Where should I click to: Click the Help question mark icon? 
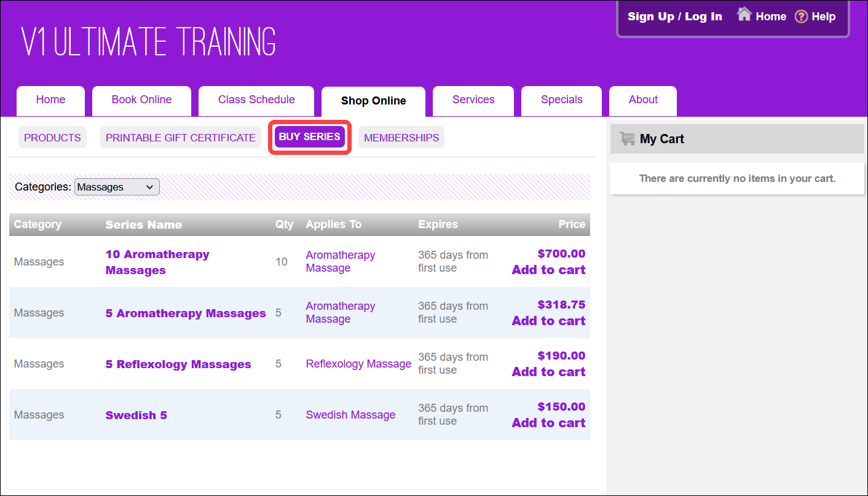801,17
